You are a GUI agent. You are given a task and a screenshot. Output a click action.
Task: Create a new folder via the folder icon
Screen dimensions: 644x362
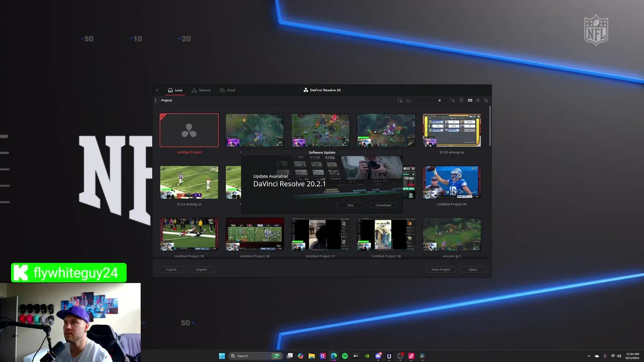(400, 101)
